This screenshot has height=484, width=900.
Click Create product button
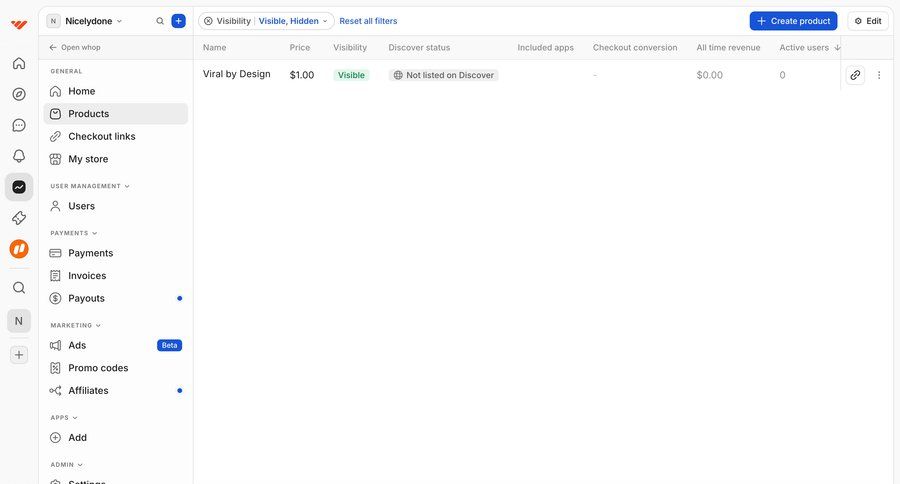click(x=793, y=21)
